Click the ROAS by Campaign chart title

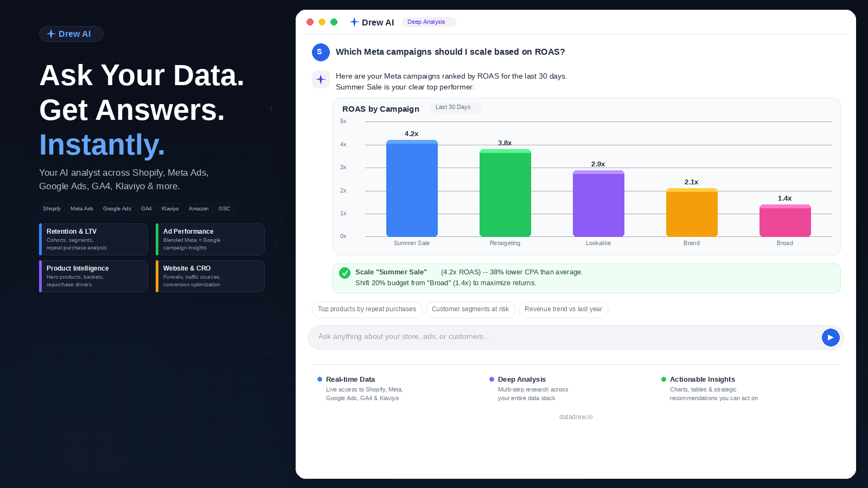[381, 109]
